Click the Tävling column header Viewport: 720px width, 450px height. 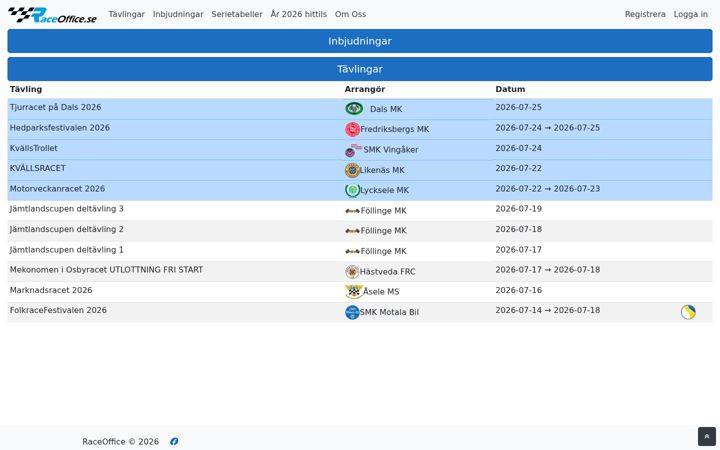coord(26,89)
